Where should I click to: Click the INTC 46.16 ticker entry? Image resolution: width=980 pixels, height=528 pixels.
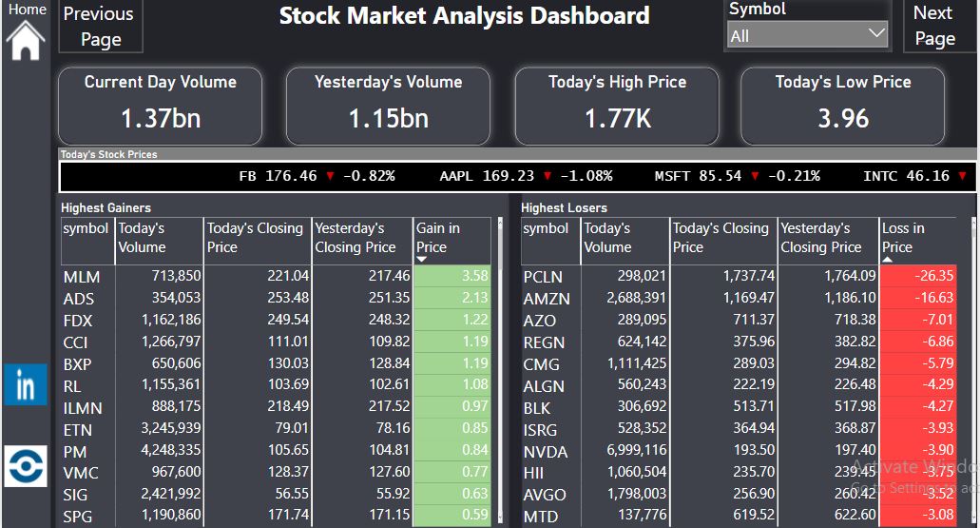pos(914,176)
